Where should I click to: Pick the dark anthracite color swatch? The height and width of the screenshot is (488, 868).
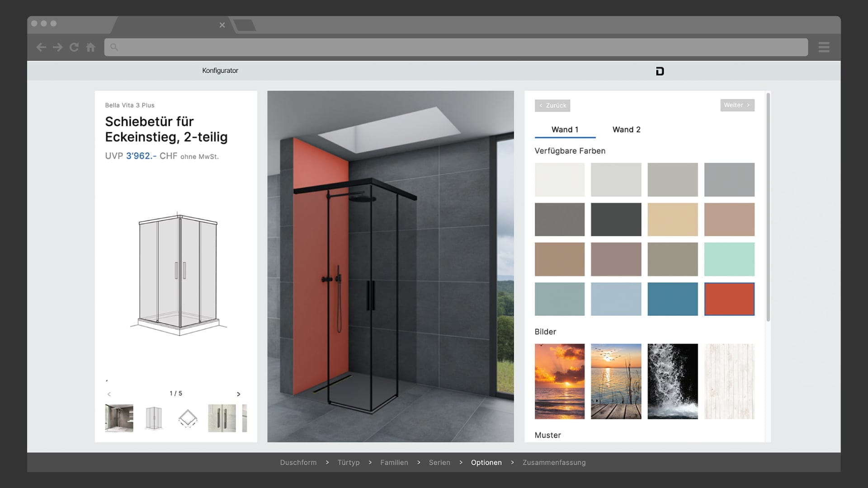(x=616, y=220)
